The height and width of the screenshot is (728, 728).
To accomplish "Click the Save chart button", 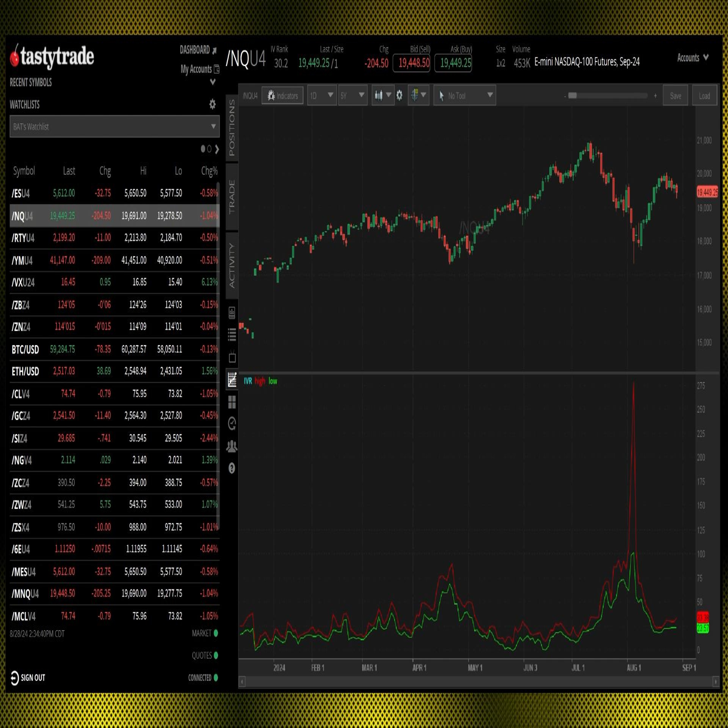I will click(x=675, y=96).
